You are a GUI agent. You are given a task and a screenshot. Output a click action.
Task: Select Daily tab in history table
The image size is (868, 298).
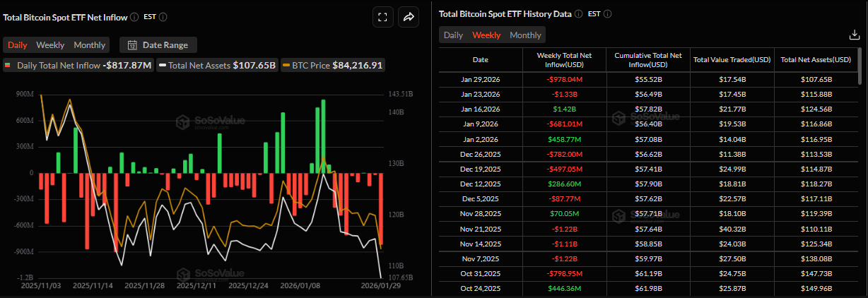tap(453, 35)
